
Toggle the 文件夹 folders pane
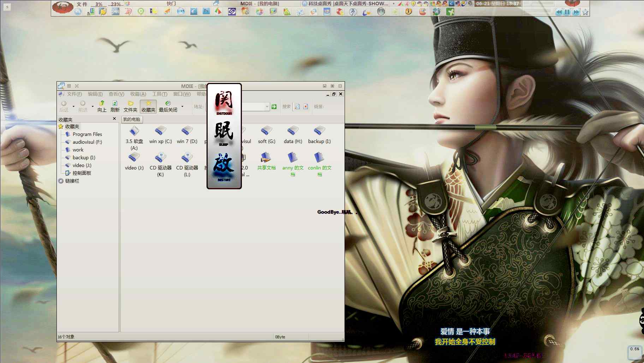(130, 106)
